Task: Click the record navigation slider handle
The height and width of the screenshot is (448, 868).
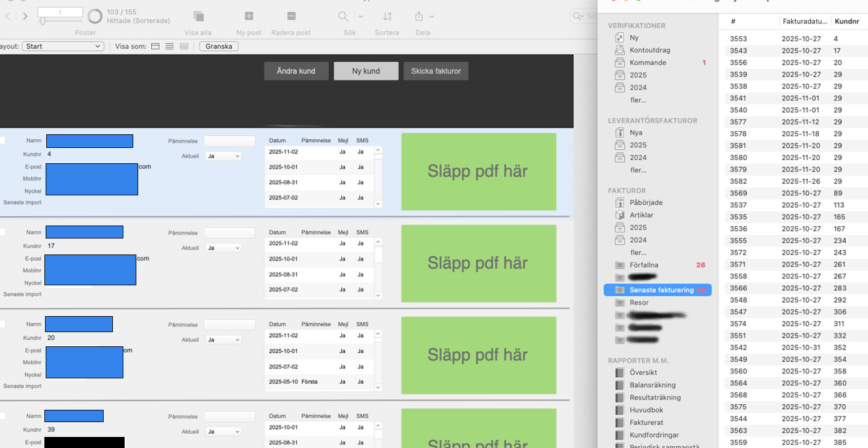Action: click(43, 22)
